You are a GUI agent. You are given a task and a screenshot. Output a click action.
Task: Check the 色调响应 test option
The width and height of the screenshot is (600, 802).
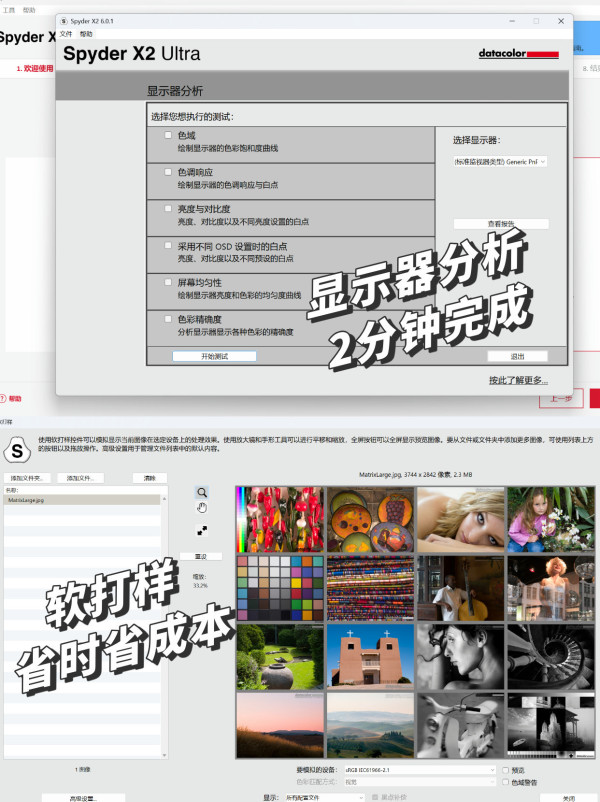[x=168, y=172]
